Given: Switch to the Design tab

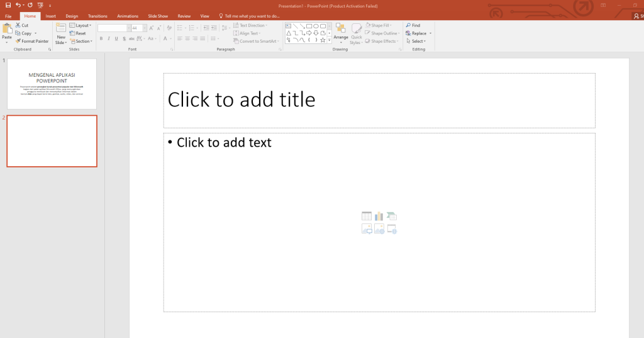Looking at the screenshot, I should coord(72,16).
